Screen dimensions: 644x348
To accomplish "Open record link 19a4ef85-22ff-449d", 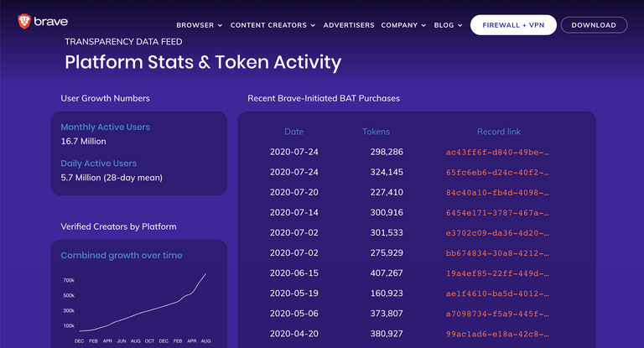I will pos(497,273).
